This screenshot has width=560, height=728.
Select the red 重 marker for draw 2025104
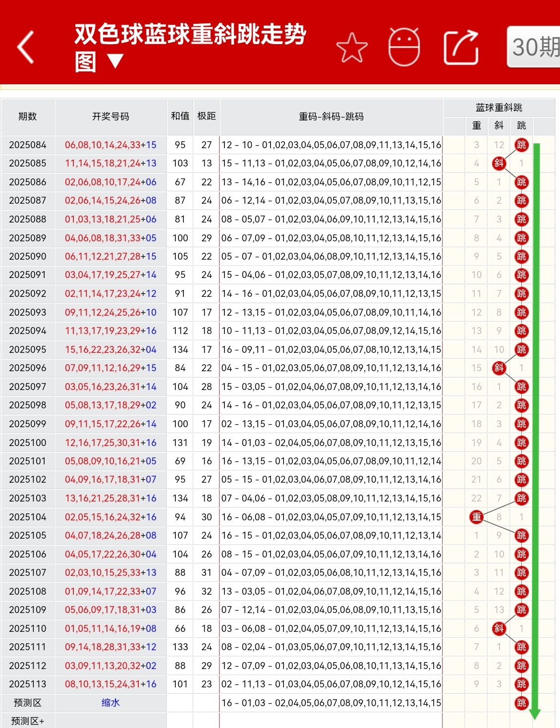pos(476,517)
